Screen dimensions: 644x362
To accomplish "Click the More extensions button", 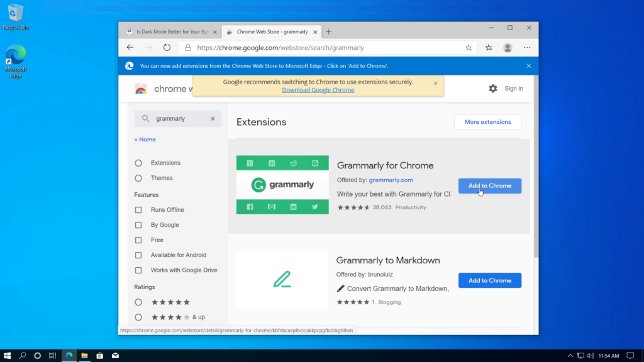I will 487,122.
